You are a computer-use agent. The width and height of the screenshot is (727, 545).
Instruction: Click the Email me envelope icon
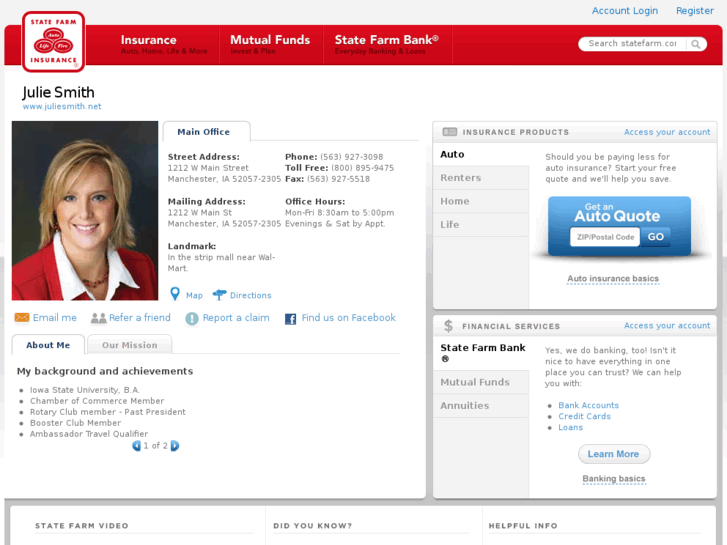click(22, 318)
